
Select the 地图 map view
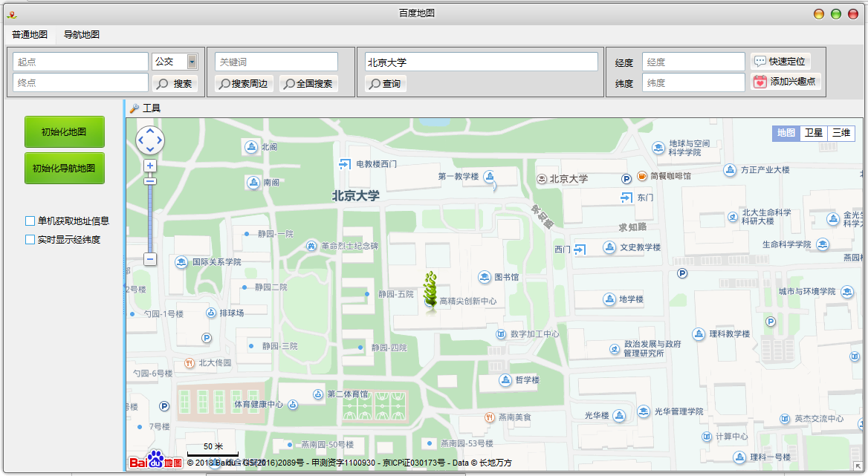pos(786,133)
